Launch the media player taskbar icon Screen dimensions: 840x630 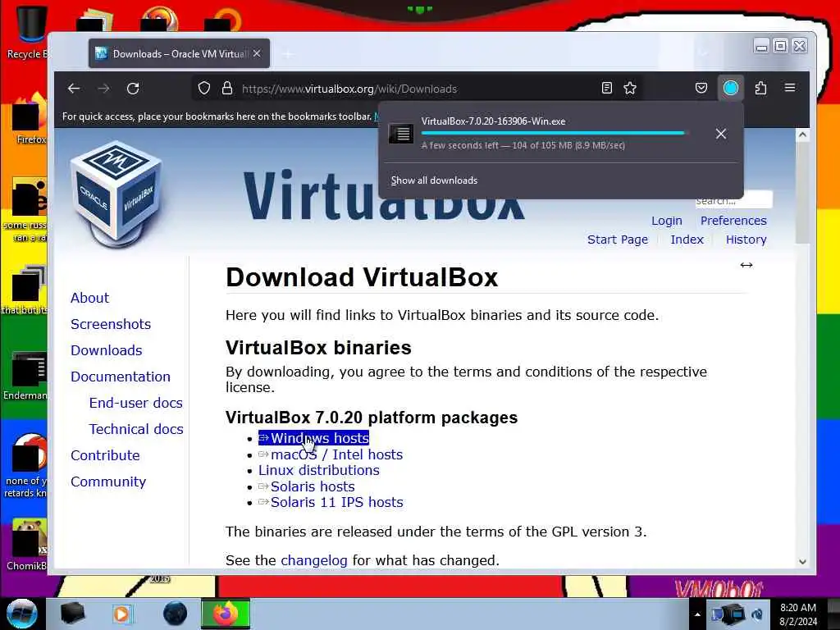(x=122, y=614)
